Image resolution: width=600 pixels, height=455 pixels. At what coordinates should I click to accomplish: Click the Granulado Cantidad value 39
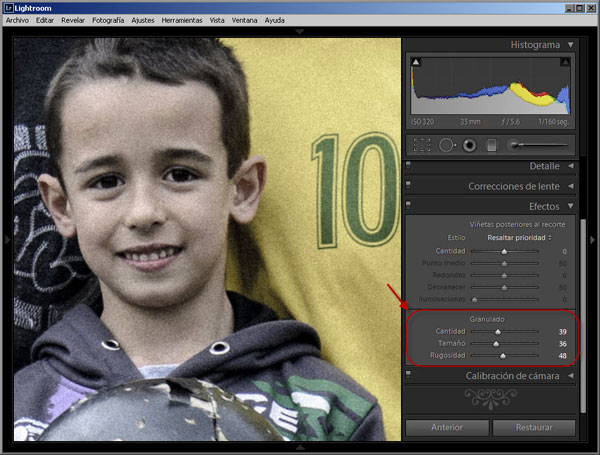click(562, 332)
